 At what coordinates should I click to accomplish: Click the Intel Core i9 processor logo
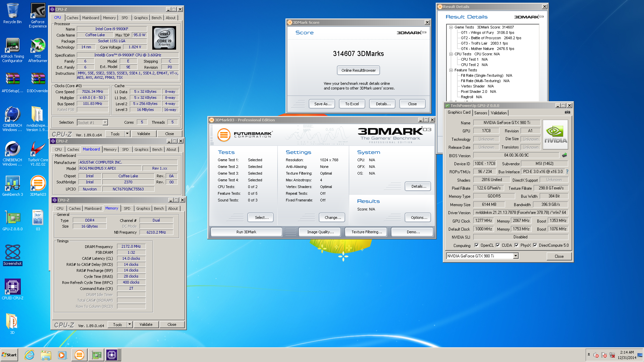[x=164, y=38]
